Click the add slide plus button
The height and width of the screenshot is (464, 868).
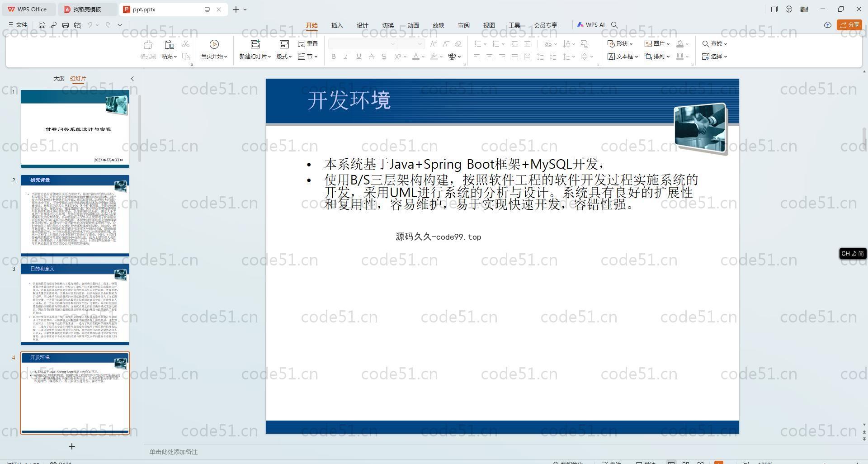[71, 446]
